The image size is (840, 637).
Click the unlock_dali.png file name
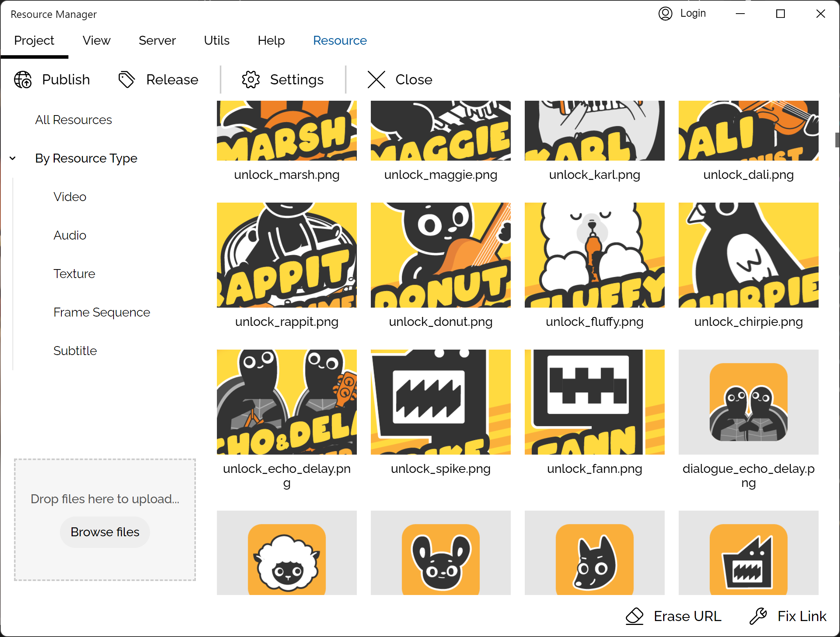[749, 175]
